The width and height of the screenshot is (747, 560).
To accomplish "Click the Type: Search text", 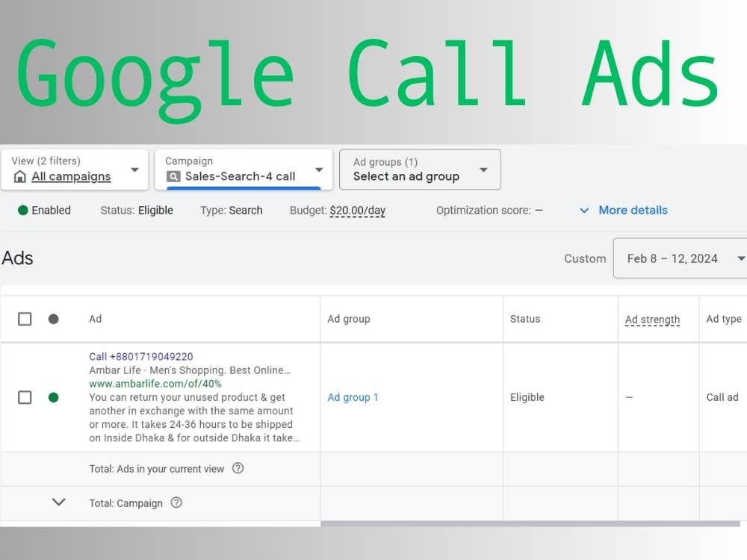I will pyautogui.click(x=232, y=211).
